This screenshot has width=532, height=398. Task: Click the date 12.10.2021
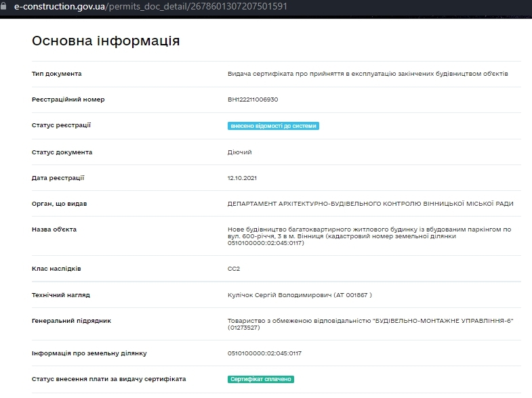(x=242, y=178)
